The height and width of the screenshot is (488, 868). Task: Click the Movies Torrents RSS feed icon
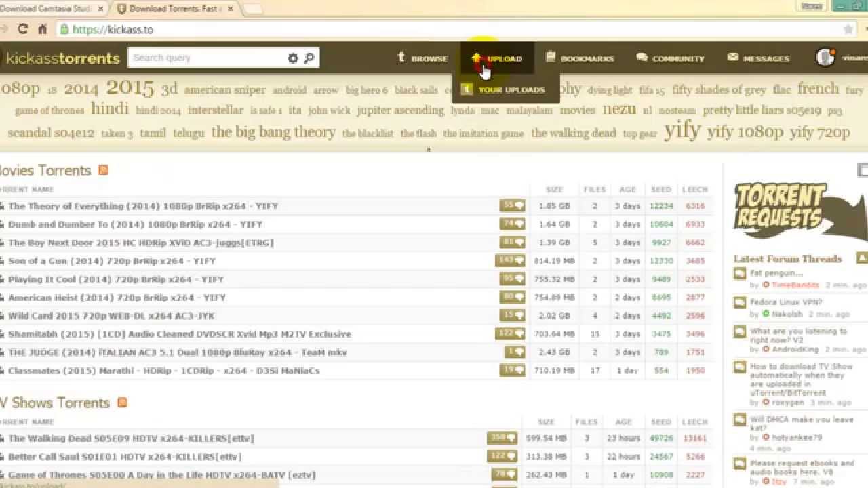(103, 170)
